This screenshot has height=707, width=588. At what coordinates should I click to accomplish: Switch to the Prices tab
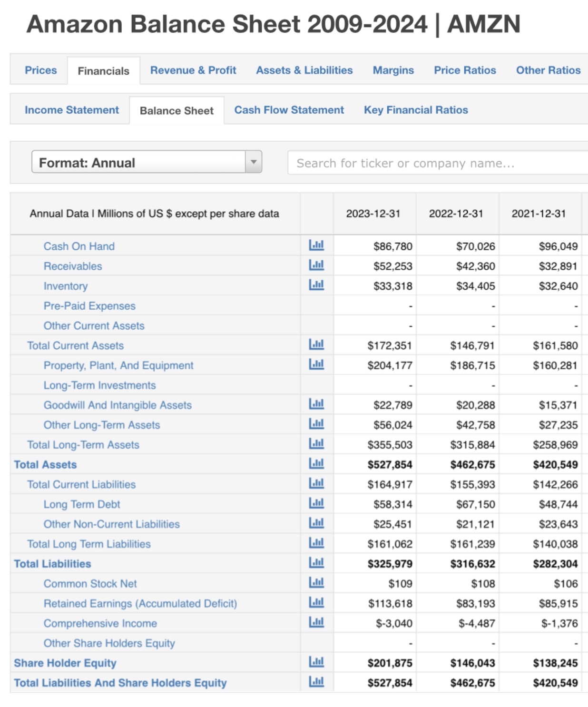tap(41, 70)
